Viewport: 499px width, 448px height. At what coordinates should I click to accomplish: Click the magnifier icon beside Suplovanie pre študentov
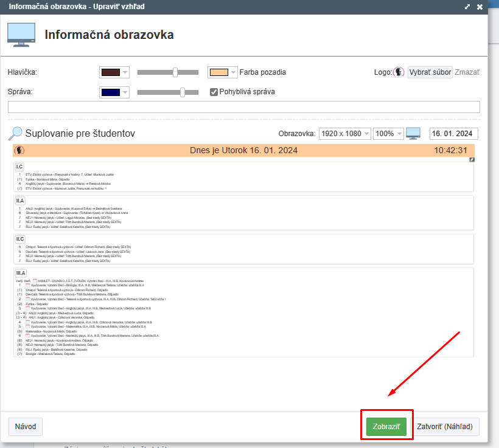16,133
